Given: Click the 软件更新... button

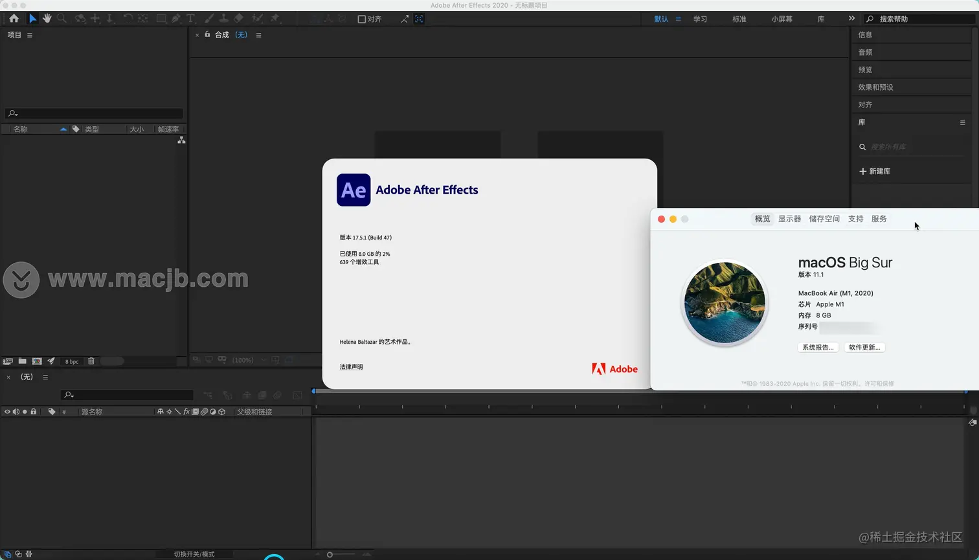Looking at the screenshot, I should (864, 348).
